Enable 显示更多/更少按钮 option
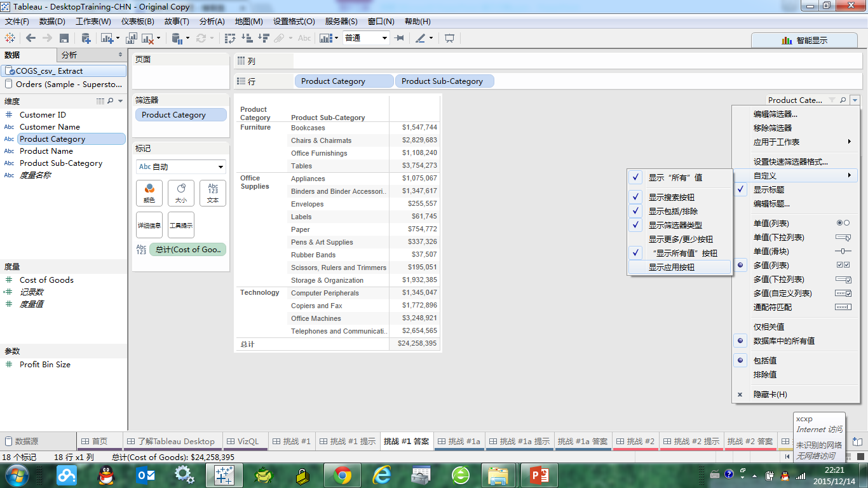 click(679, 240)
